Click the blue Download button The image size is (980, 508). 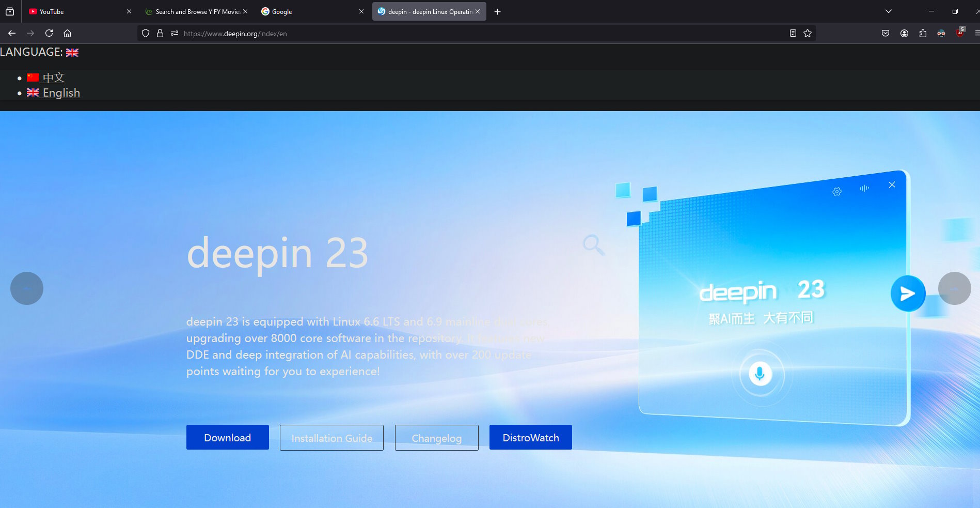(228, 437)
